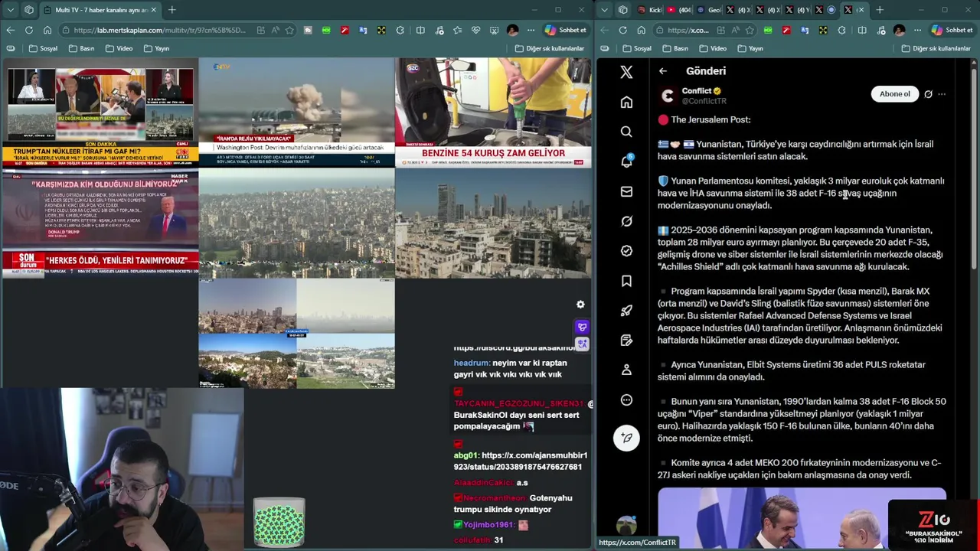Open the account avatar at X sidebar bottom
This screenshot has width=980, height=551.
(626, 526)
